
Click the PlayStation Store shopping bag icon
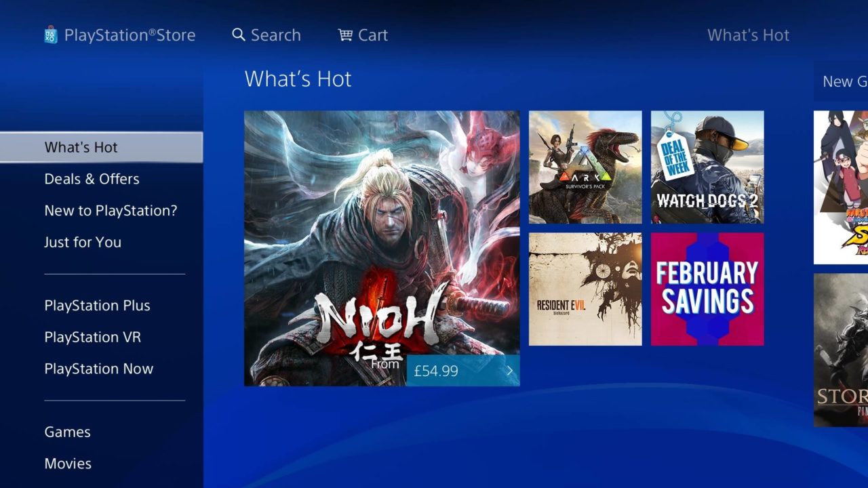pos(51,35)
